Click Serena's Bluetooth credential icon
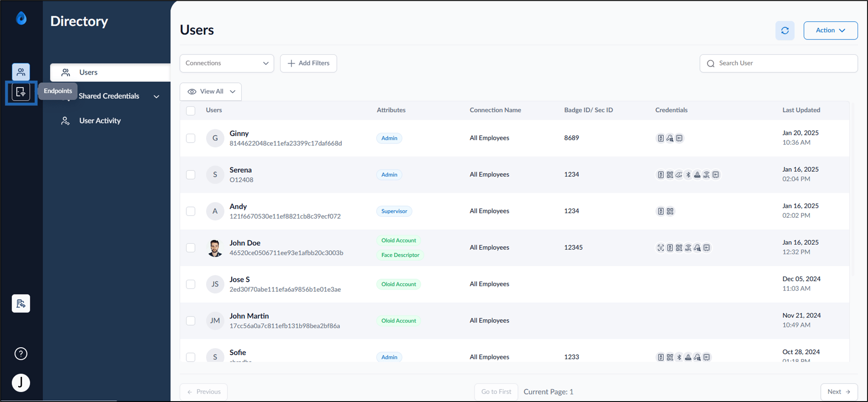 click(x=688, y=175)
